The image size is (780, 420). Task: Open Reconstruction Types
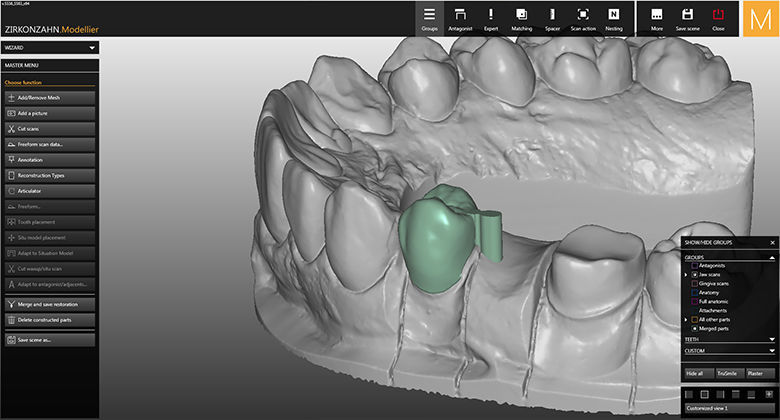coord(50,176)
